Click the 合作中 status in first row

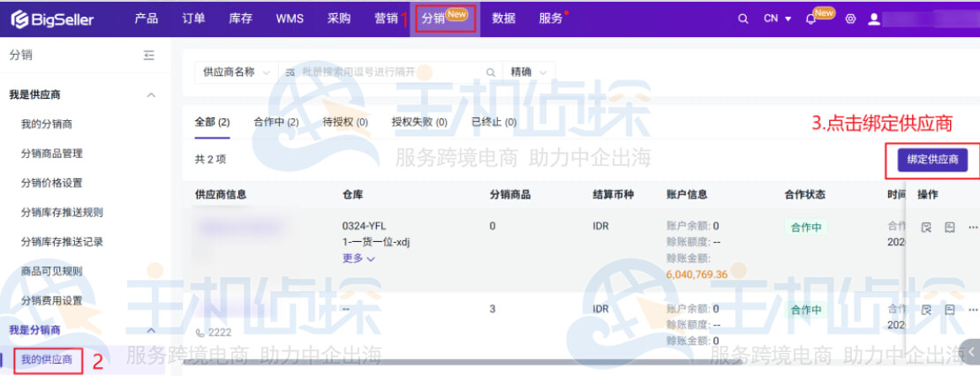805,228
